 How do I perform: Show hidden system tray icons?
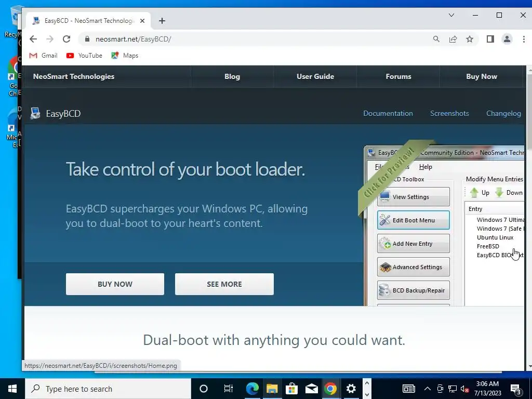(x=428, y=389)
